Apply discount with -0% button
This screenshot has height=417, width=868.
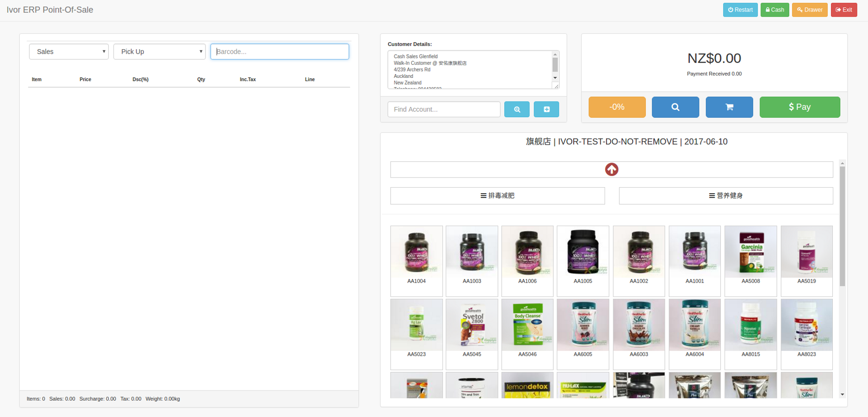(x=617, y=107)
